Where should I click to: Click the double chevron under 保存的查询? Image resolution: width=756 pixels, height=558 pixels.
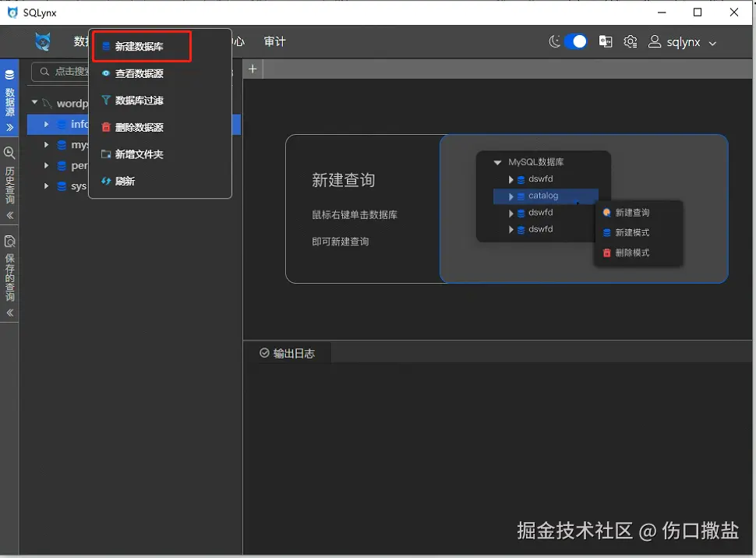[x=9, y=313]
